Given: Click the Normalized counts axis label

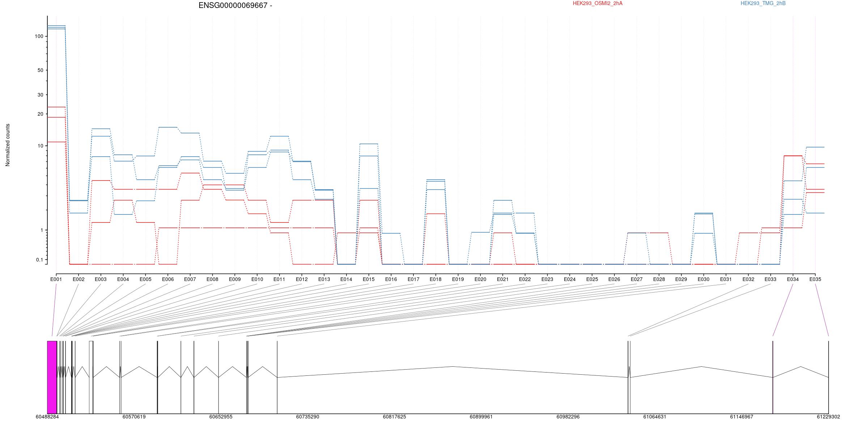Looking at the screenshot, I should pos(8,145).
